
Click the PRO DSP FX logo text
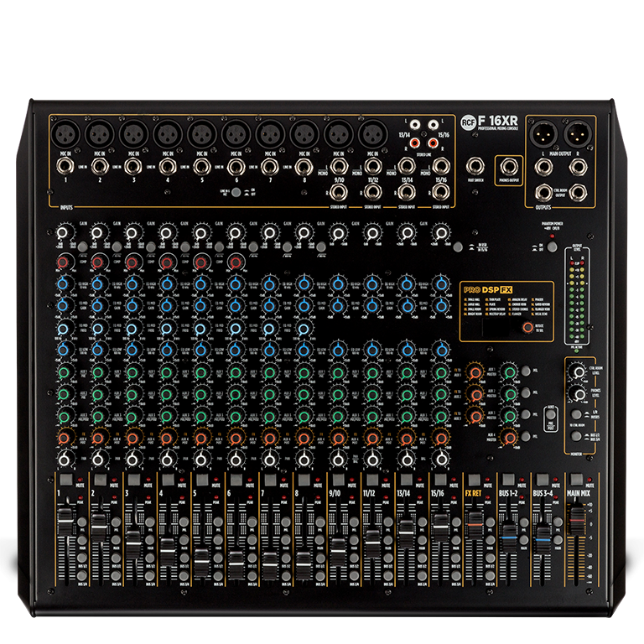(x=488, y=289)
